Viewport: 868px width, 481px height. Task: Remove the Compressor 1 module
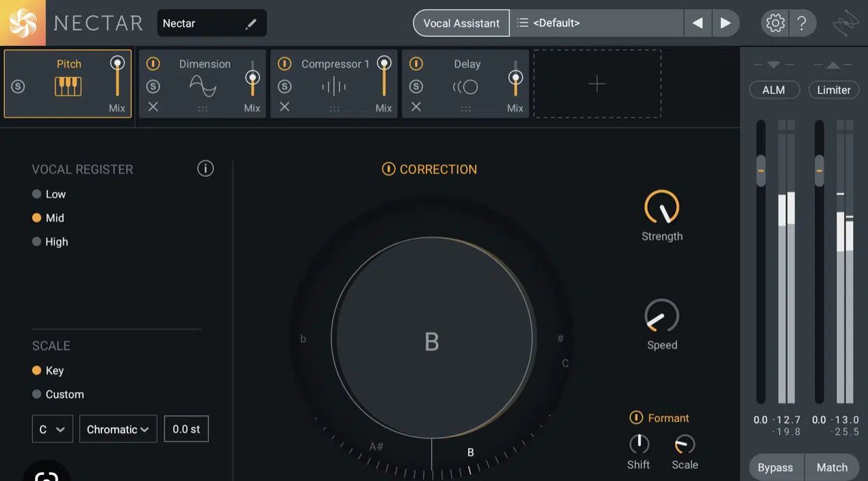[284, 107]
